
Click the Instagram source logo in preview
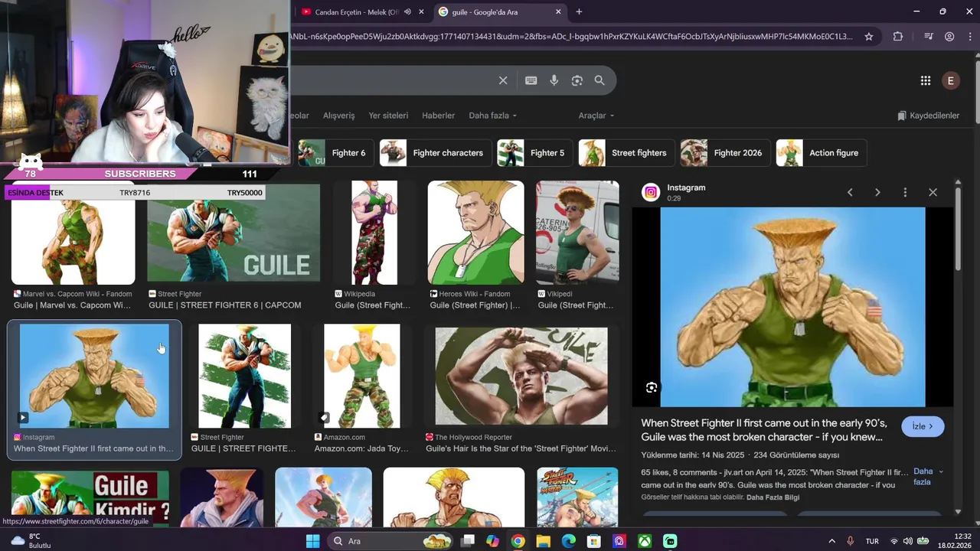[x=651, y=192]
